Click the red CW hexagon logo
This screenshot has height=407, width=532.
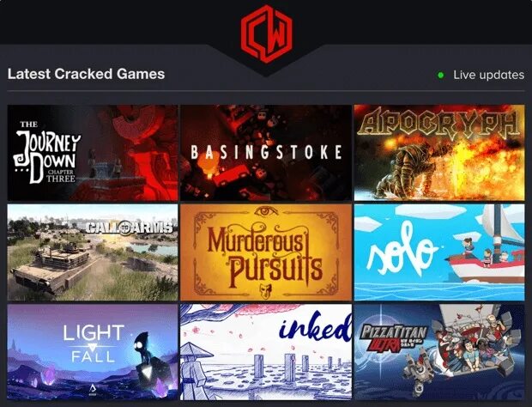point(266,33)
